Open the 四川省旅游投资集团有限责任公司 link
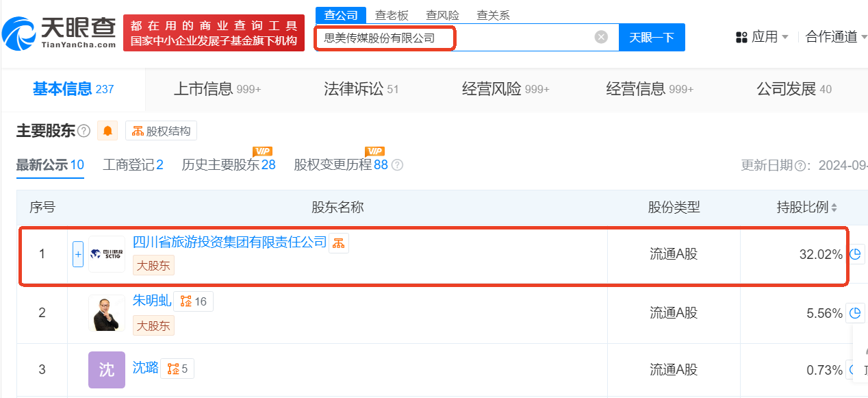Viewport: 868px width, 398px height. (230, 242)
